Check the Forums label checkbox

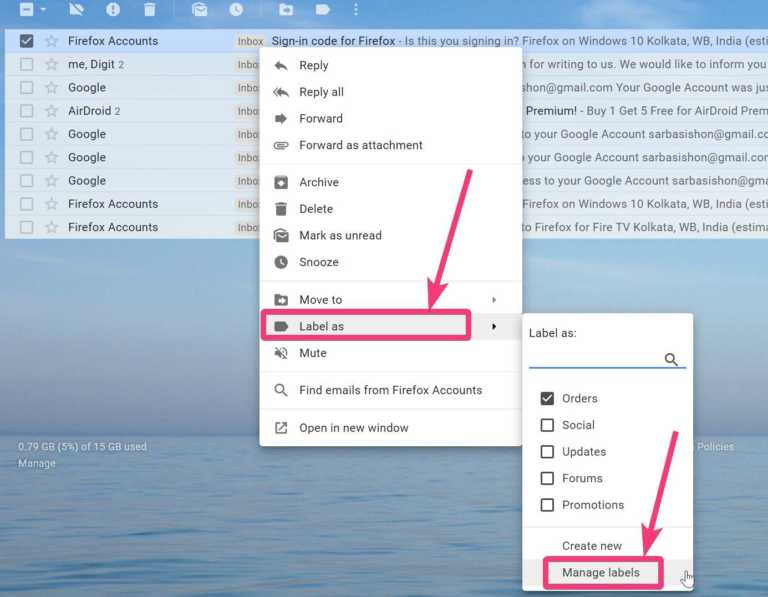point(547,478)
